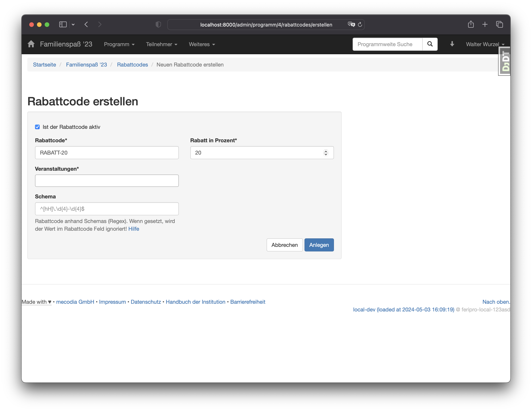The height and width of the screenshot is (411, 532).
Task: Expand the Programm dropdown menu
Action: pos(119,44)
